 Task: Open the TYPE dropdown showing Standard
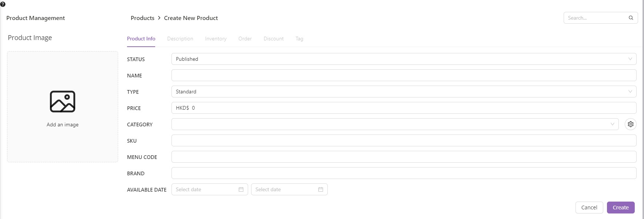pos(404,92)
